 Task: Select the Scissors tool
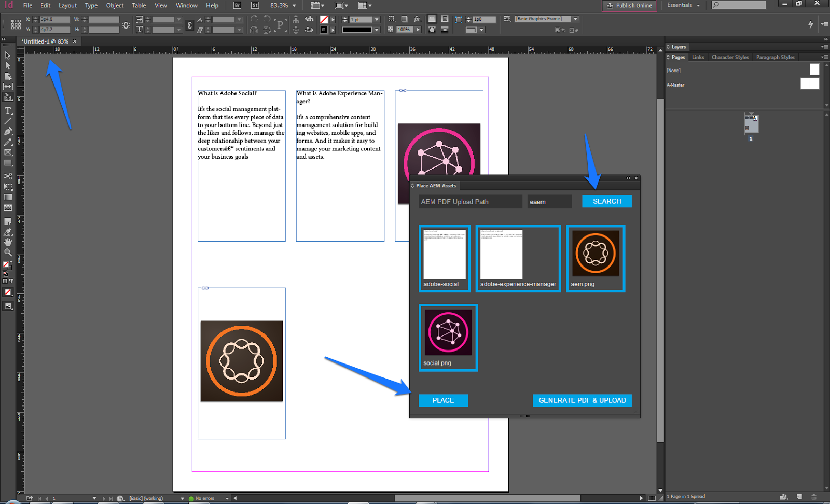[x=8, y=176]
